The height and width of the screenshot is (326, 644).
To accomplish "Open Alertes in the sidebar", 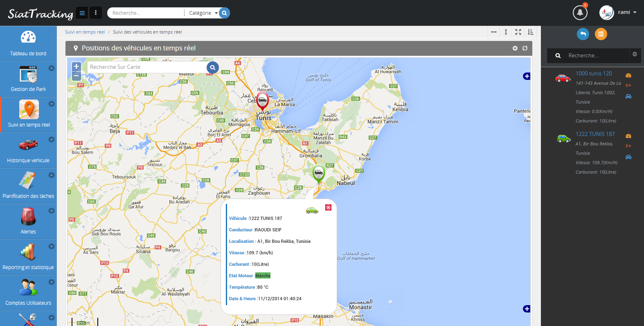I will tap(28, 222).
